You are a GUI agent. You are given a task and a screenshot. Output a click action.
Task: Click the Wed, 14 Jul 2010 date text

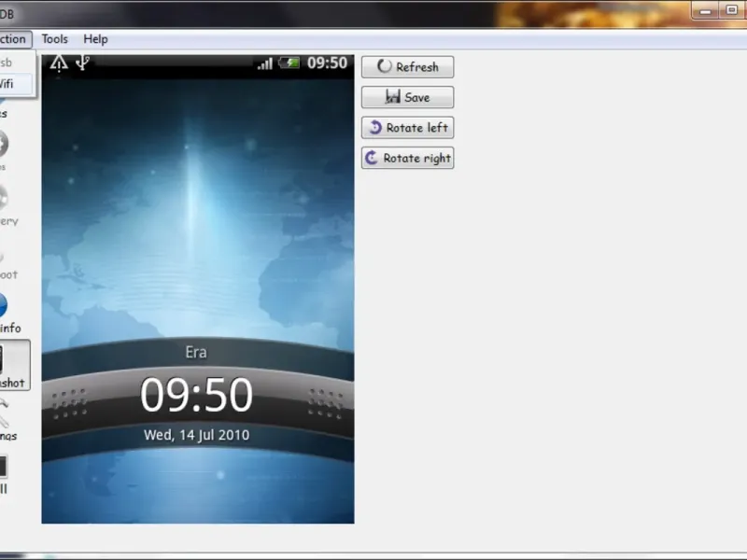click(x=197, y=435)
